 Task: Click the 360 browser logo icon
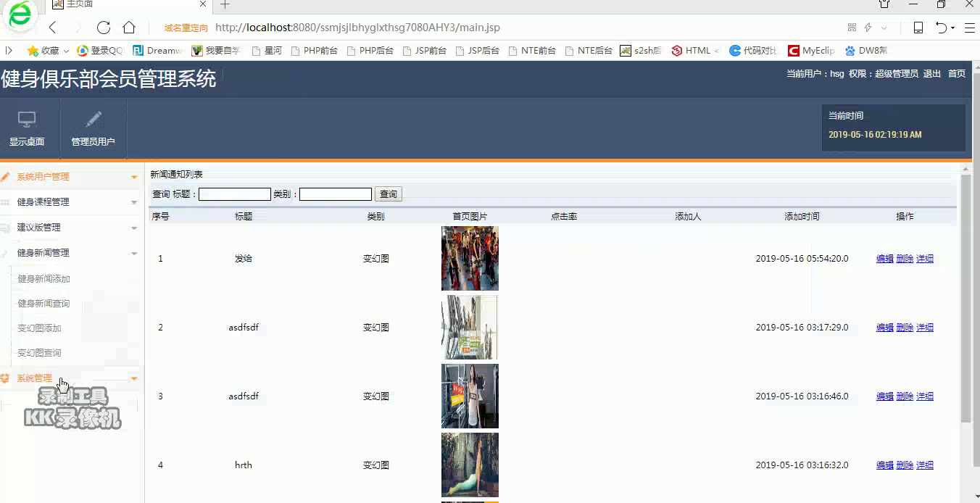click(x=20, y=14)
